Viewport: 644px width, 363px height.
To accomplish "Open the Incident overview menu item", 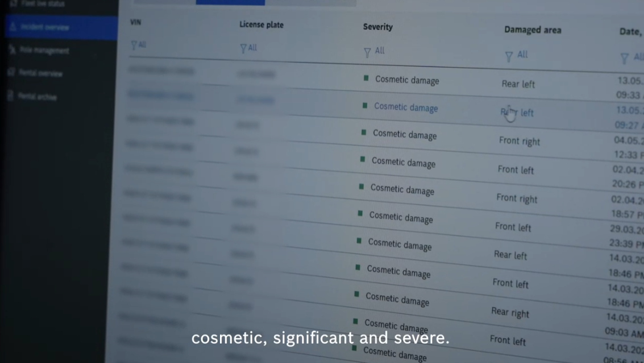I will pos(61,27).
